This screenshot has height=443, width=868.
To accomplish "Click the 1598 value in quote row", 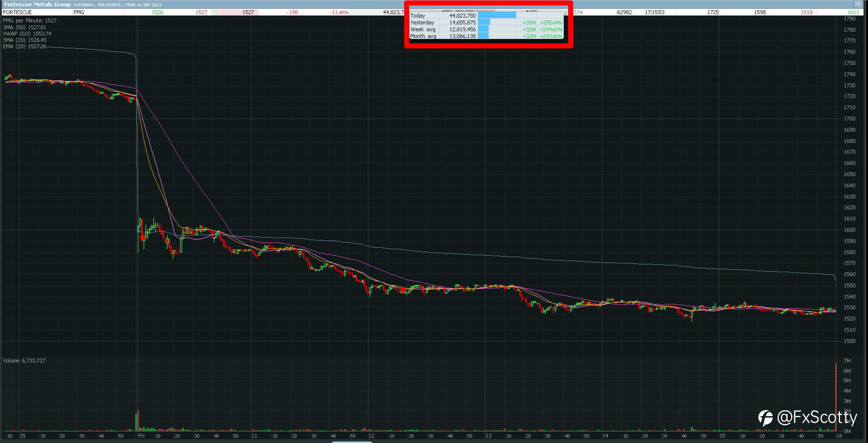I will click(760, 12).
